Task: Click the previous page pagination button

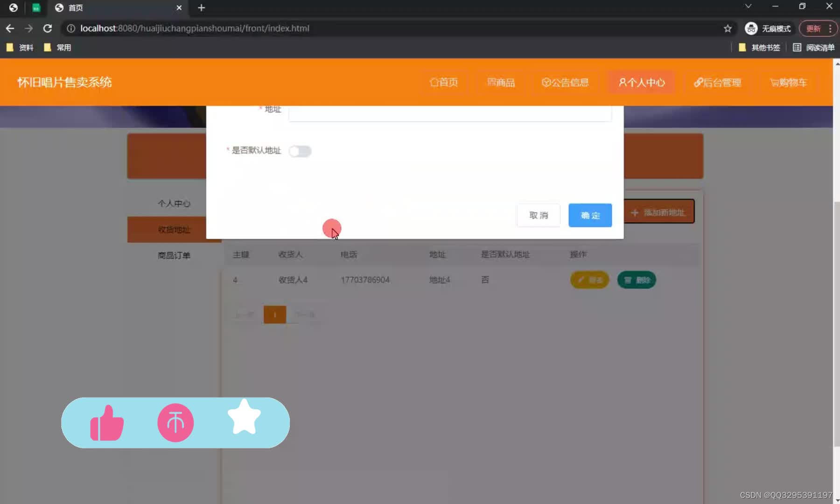Action: [245, 315]
